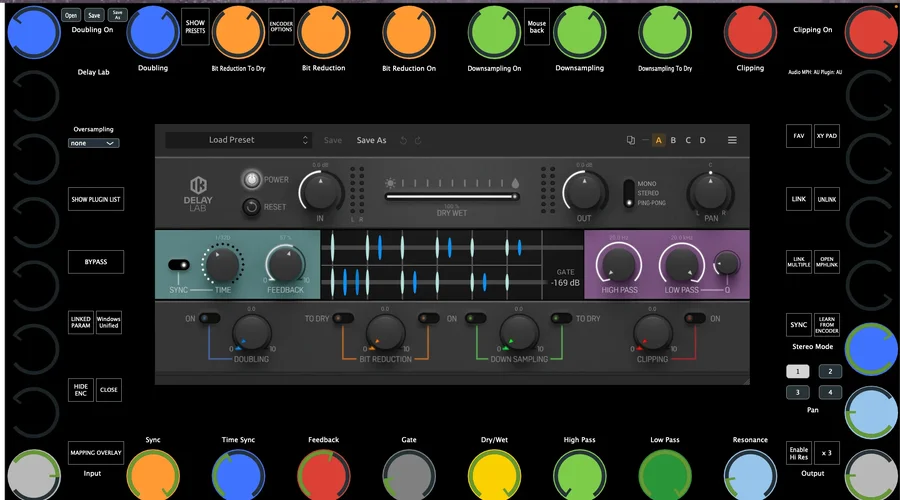Toggle the Clipping ON switch

695,318
